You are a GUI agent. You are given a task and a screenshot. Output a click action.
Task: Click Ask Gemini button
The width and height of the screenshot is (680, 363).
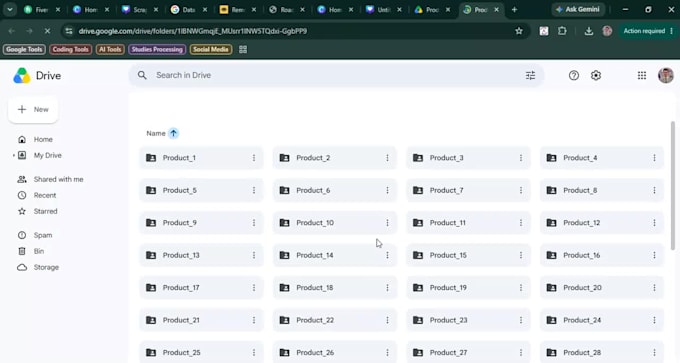578,10
